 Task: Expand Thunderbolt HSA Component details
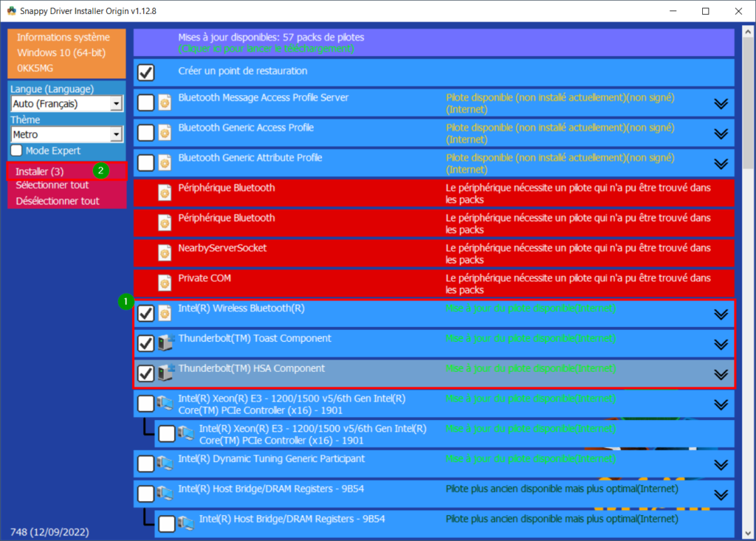coord(721,375)
